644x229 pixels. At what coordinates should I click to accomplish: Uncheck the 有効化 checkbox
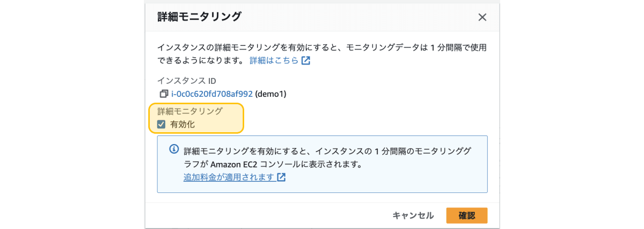162,124
